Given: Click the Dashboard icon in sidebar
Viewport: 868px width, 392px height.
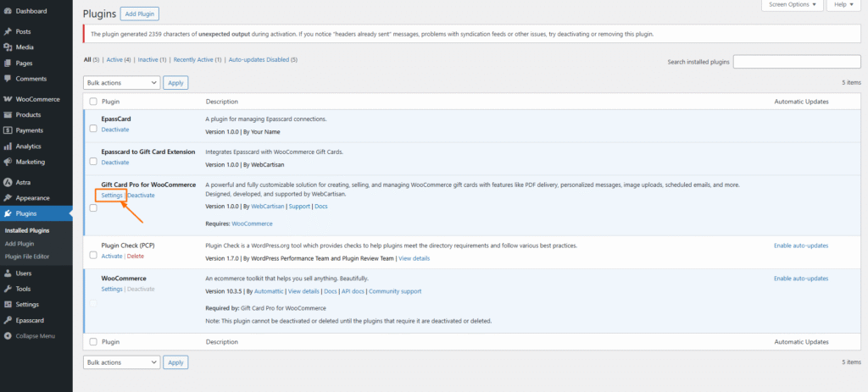Looking at the screenshot, I should click(x=7, y=11).
